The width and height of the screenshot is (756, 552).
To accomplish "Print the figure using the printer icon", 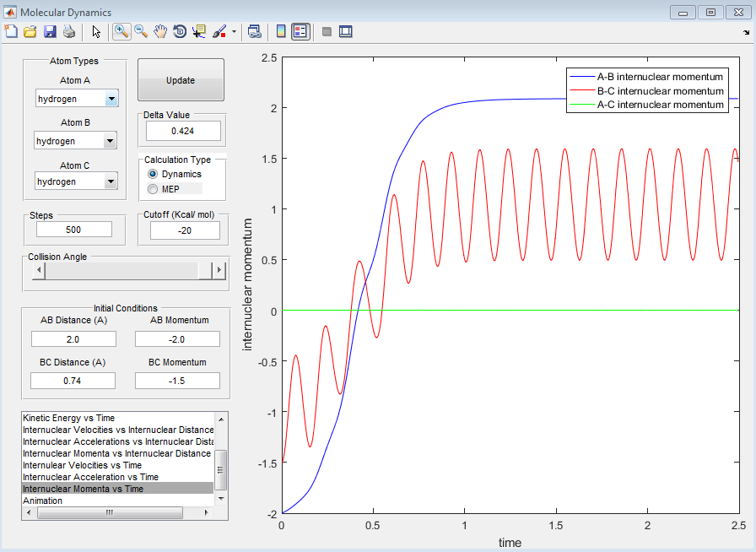I will [69, 31].
